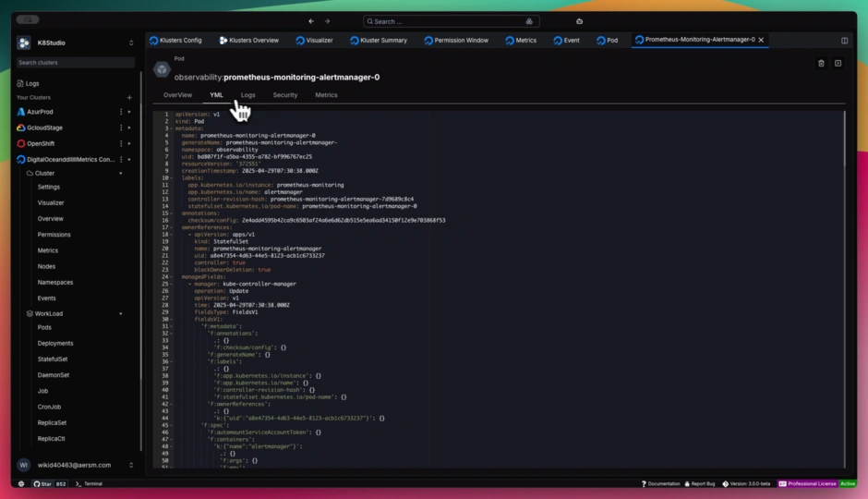Expand the OpenShift cluster arrow

click(x=129, y=143)
